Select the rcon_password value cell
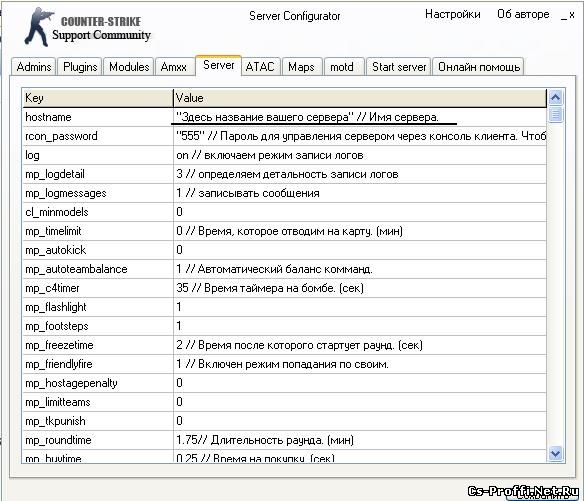This screenshot has width=584, height=501. pos(360,136)
